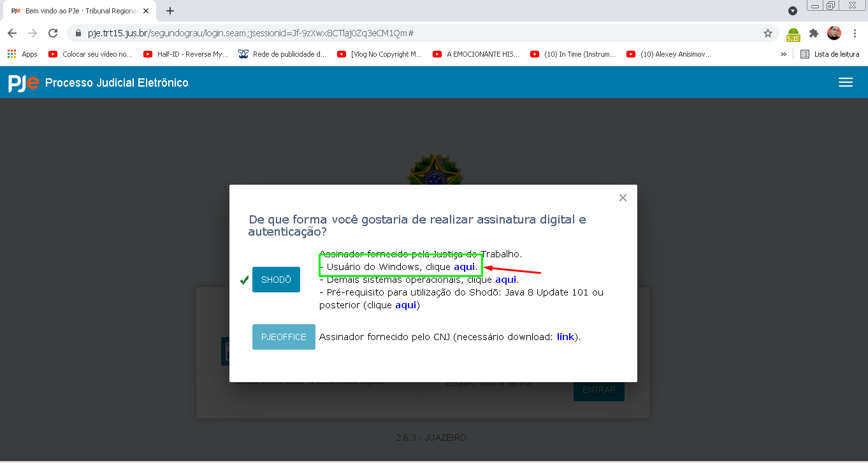Open '(10) Alexey Anisimov...' bookmark
868x463 pixels.
pos(669,54)
